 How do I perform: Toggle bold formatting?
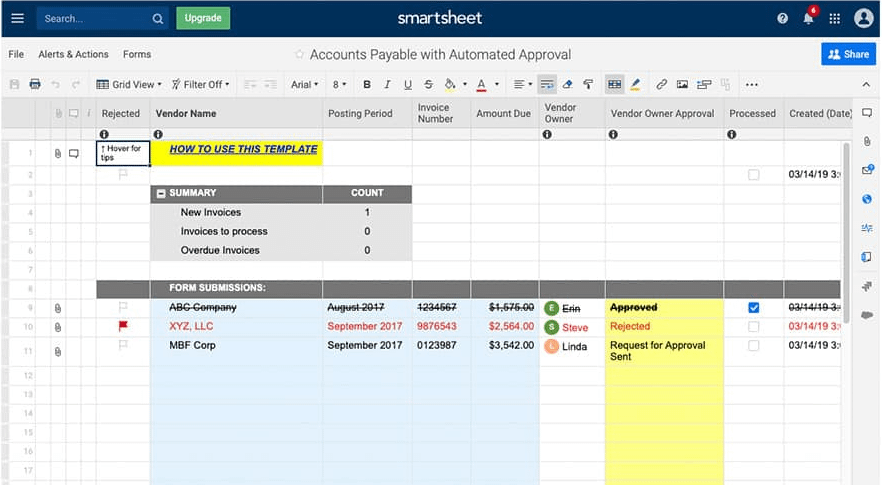tap(367, 84)
